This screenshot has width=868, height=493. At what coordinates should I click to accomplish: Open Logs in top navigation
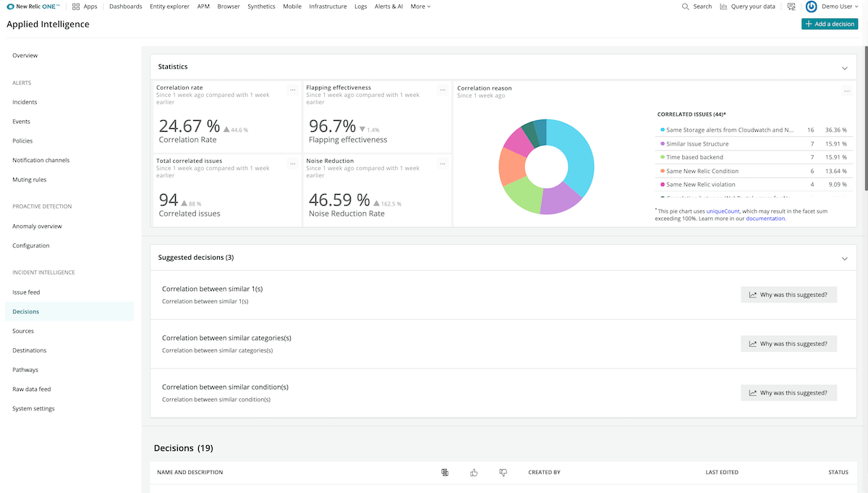[x=361, y=7]
